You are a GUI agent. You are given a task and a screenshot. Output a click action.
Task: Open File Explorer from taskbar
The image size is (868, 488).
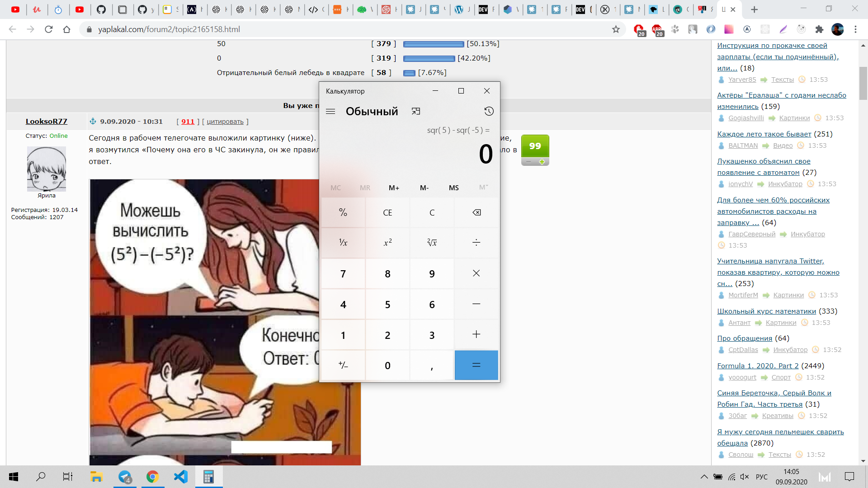click(x=96, y=477)
